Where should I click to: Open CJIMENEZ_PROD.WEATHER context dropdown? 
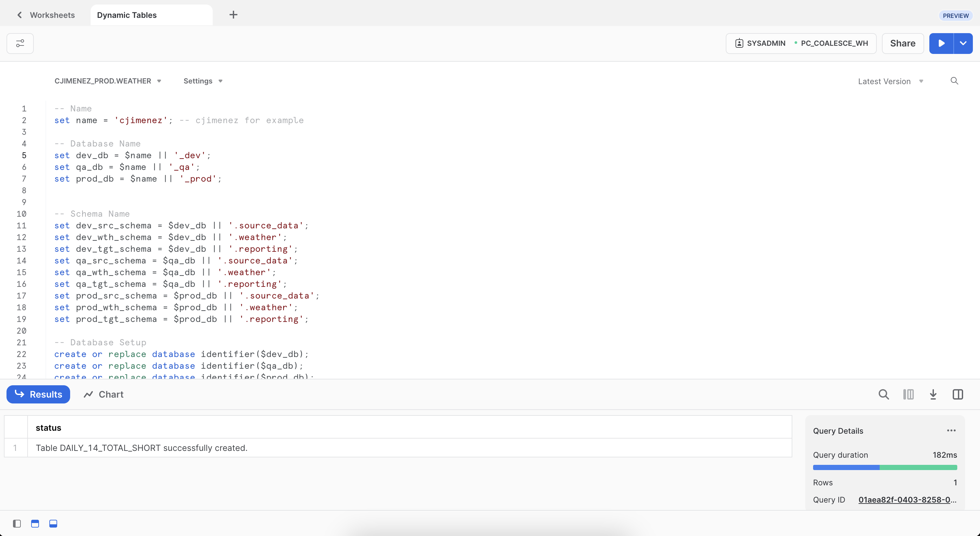pyautogui.click(x=108, y=81)
